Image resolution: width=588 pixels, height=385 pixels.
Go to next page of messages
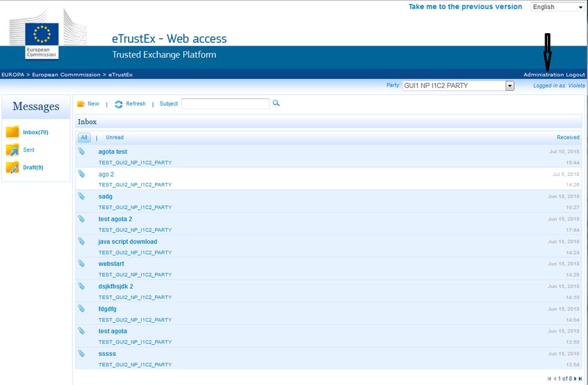pos(576,379)
